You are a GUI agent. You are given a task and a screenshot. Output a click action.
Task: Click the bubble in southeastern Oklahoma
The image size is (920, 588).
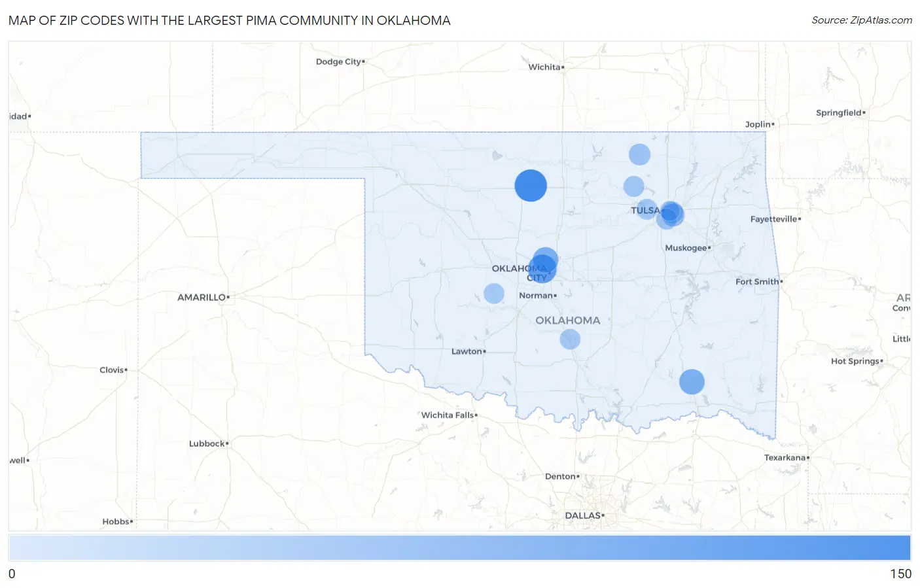point(692,381)
